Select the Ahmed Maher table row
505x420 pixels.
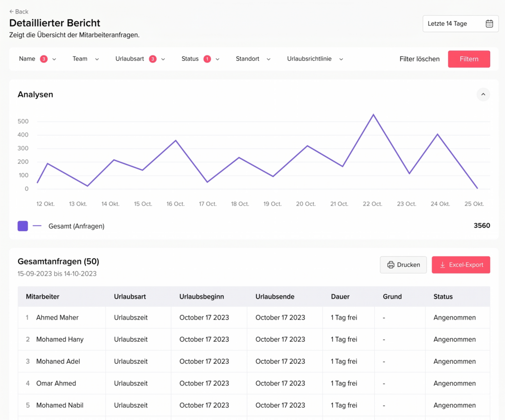tap(57, 317)
